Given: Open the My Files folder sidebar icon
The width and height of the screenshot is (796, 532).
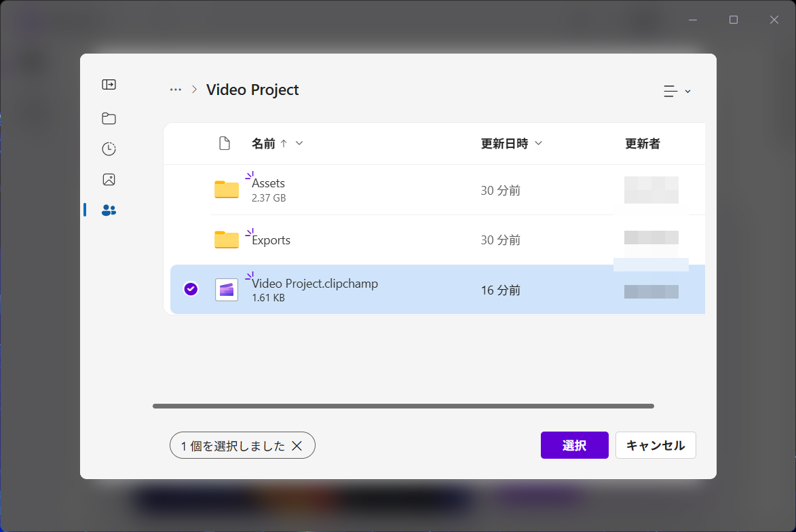Looking at the screenshot, I should tap(109, 118).
